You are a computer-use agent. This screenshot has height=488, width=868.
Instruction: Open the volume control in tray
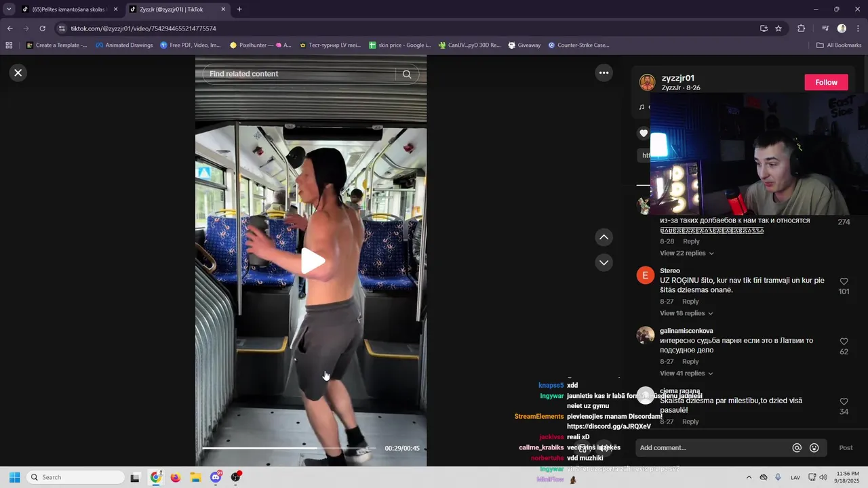pos(823,477)
